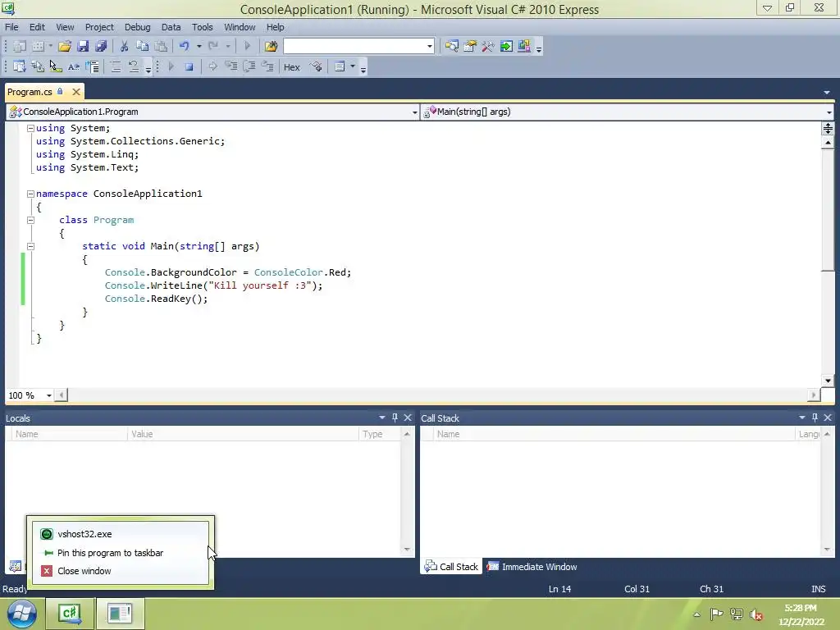The width and height of the screenshot is (840, 630).
Task: Click the Redo toolbar icon
Action: pos(213,47)
